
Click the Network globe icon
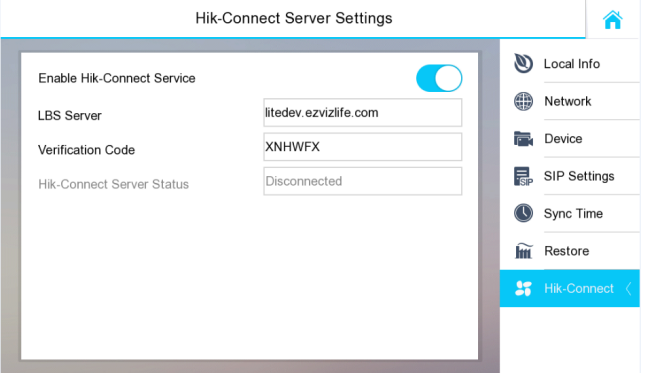coord(523,101)
